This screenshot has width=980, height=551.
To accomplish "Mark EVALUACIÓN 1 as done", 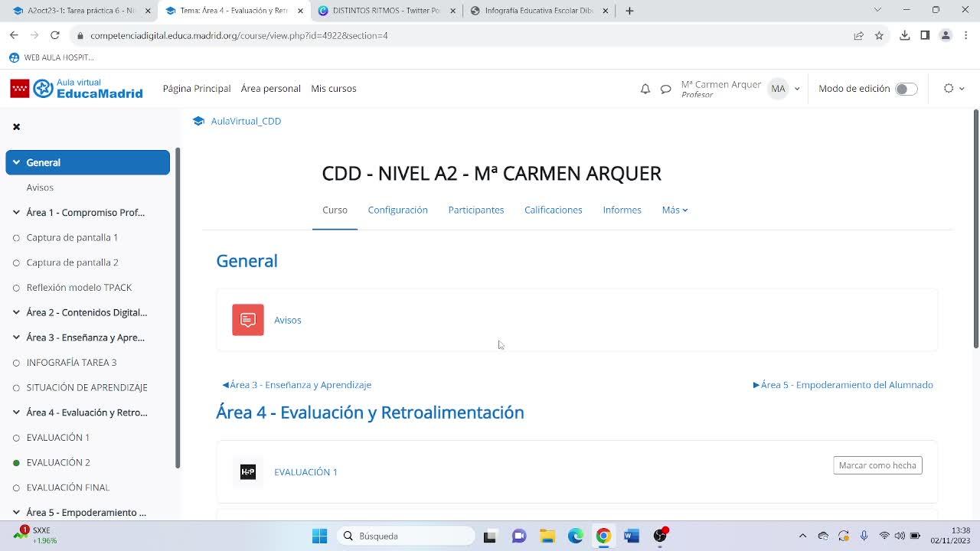I will tap(877, 465).
